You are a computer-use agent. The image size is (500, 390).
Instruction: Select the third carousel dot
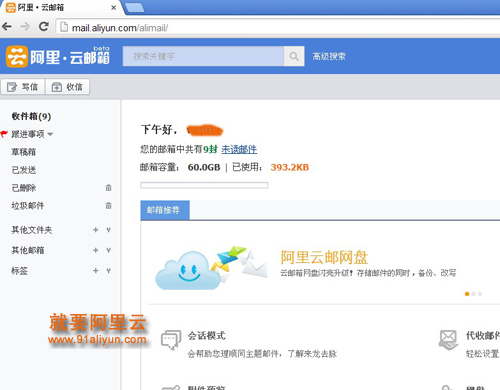pos(480,294)
